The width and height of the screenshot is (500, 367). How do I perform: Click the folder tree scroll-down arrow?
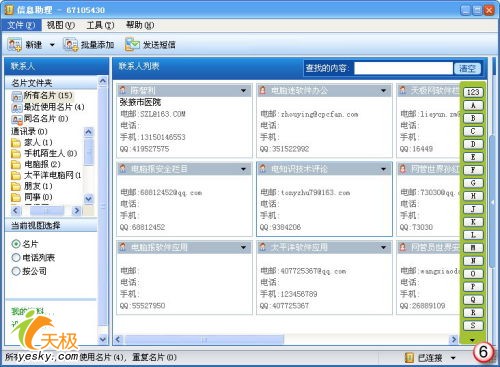coord(89,199)
